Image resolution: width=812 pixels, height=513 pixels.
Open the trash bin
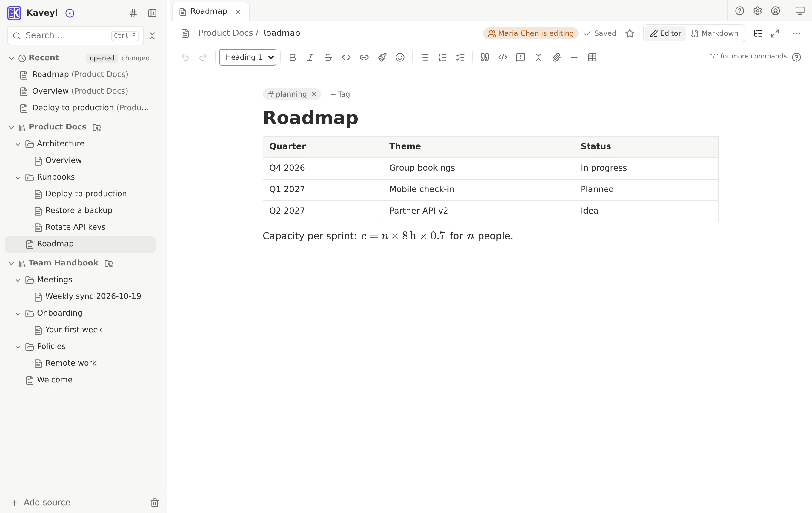coord(154,503)
